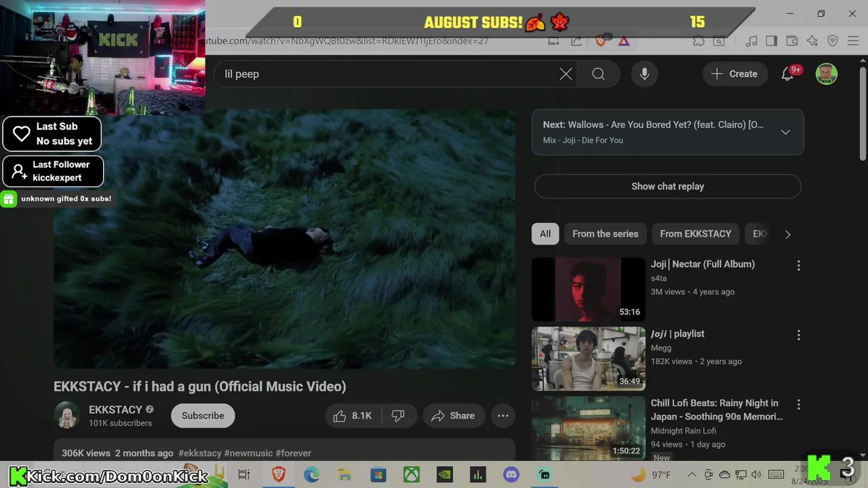868x488 pixels.
Task: Click the #newmusic hashtag
Action: pos(248,453)
